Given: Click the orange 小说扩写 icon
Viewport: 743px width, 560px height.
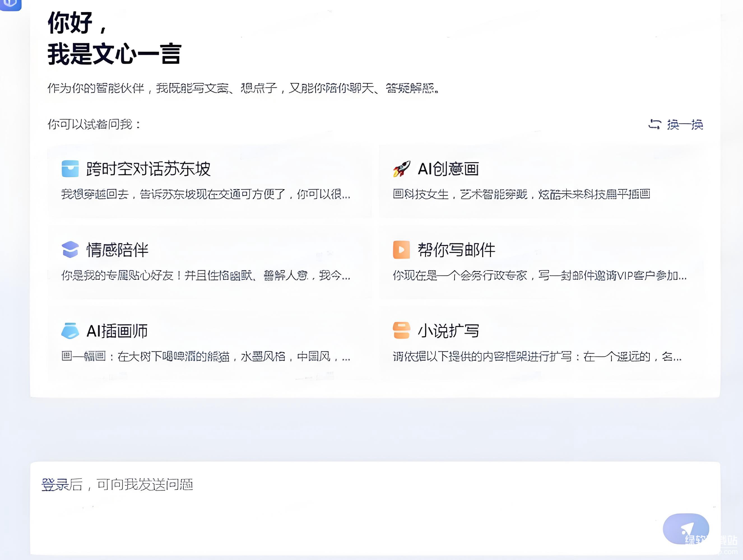Looking at the screenshot, I should (x=401, y=331).
